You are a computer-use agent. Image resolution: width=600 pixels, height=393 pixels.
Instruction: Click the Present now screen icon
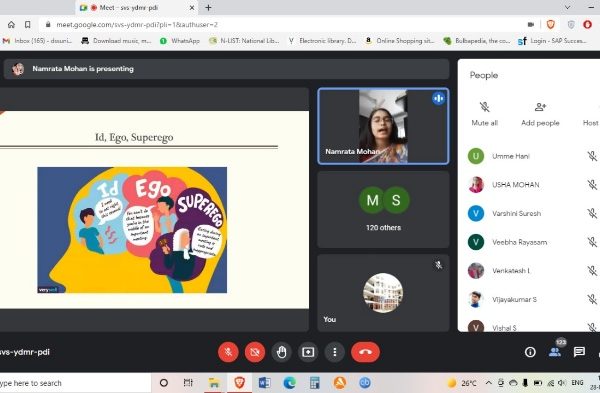pyautogui.click(x=308, y=352)
